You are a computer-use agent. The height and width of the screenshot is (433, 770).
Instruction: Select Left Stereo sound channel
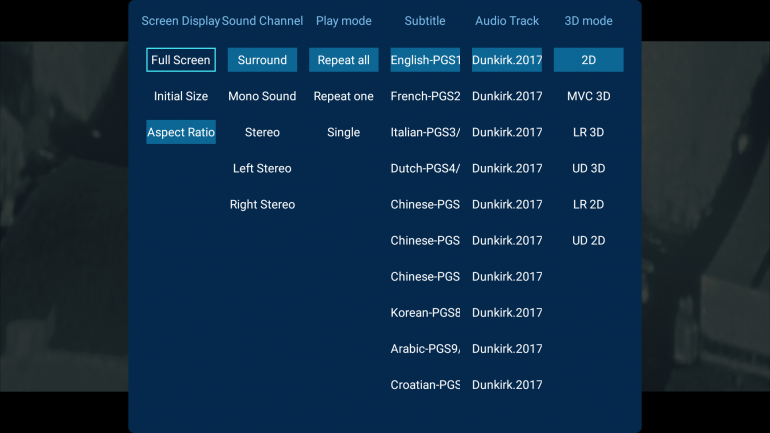tap(262, 168)
